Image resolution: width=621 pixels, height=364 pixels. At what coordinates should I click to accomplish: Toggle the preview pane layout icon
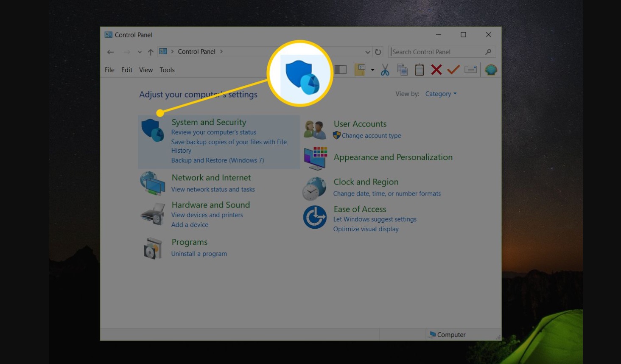coord(340,70)
